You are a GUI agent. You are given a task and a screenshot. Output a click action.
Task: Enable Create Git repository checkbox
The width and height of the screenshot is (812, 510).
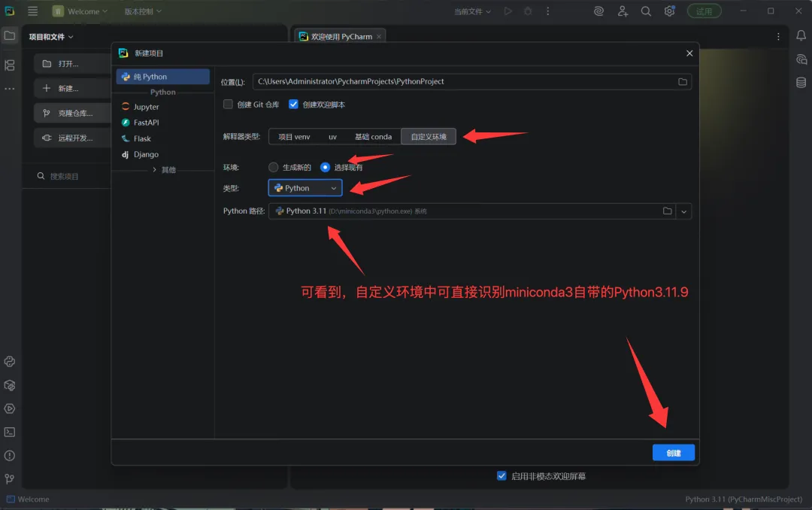(x=228, y=104)
